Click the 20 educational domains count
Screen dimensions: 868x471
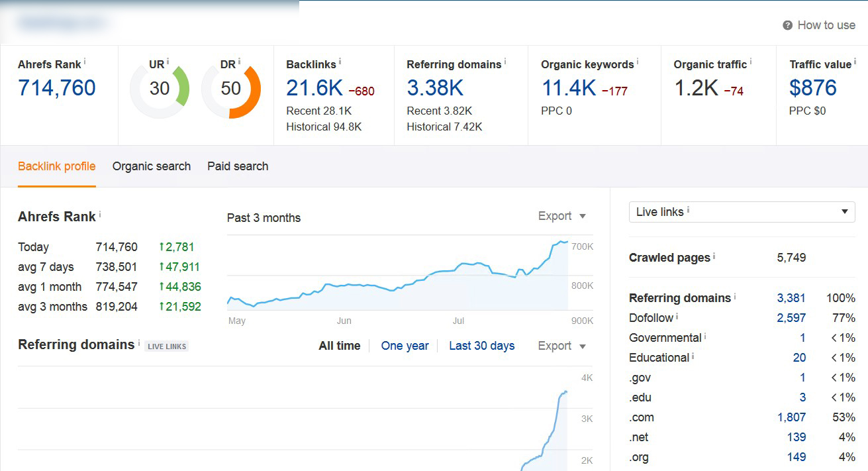click(x=799, y=358)
